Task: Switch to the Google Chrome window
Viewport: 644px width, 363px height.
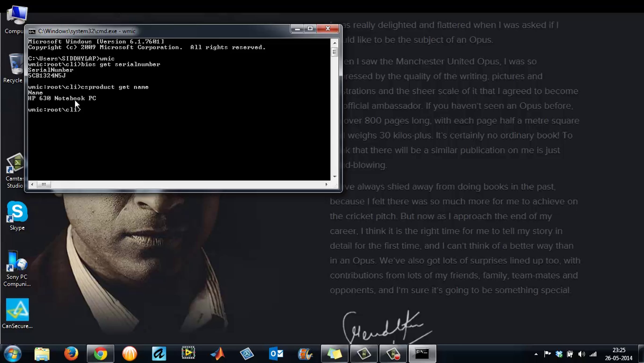Action: coord(100,354)
